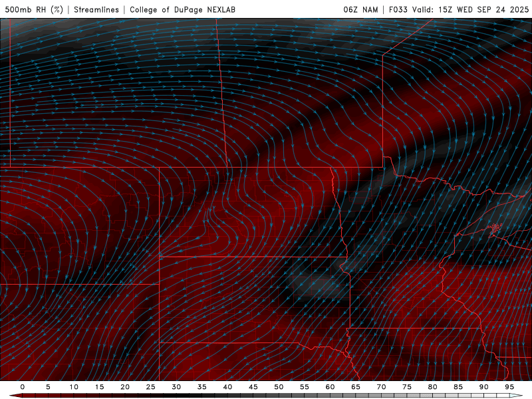Image resolution: width=532 pixels, height=399 pixels.
Task: Click the '80' colorbar scale label
Action: (x=433, y=387)
